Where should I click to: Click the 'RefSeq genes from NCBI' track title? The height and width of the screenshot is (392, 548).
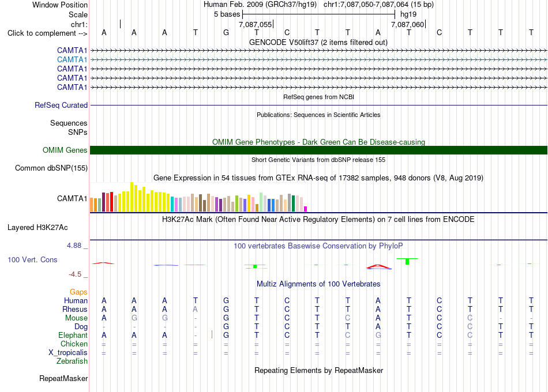click(x=318, y=97)
